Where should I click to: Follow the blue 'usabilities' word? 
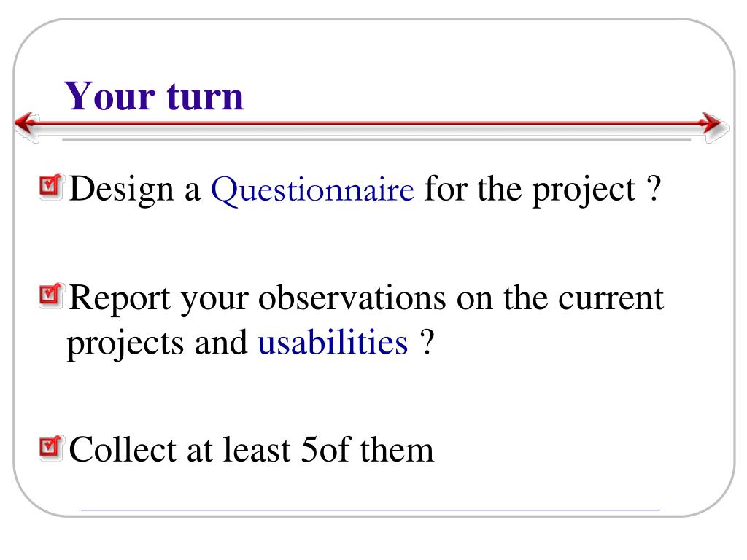click(333, 343)
